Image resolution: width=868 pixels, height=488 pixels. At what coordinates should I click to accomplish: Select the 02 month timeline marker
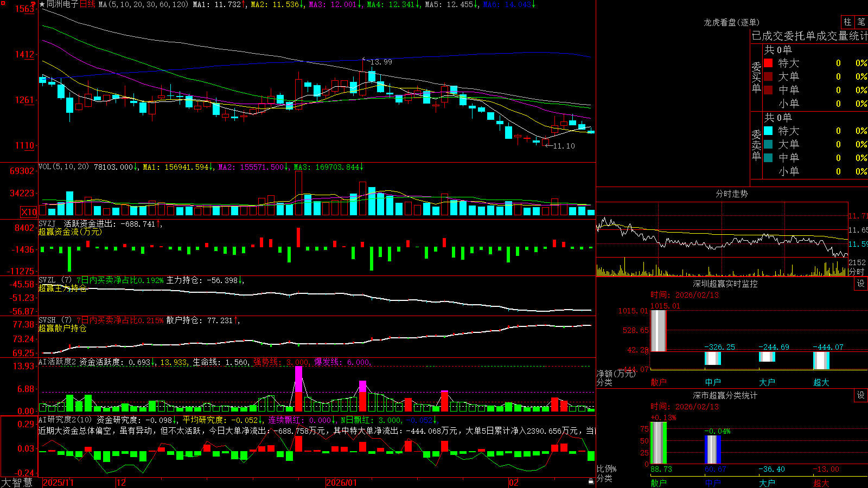tap(514, 483)
